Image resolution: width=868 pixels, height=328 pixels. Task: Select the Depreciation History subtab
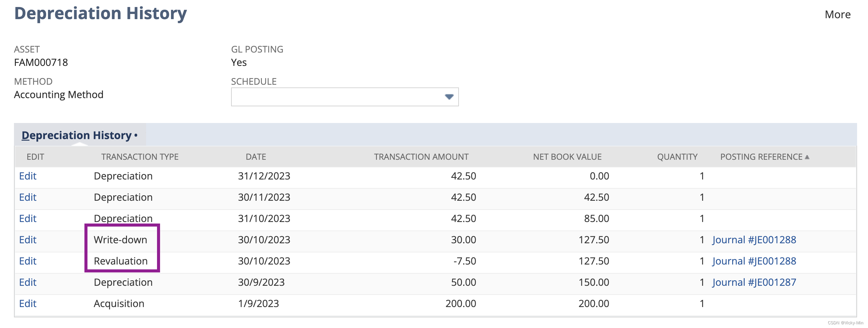pos(77,135)
